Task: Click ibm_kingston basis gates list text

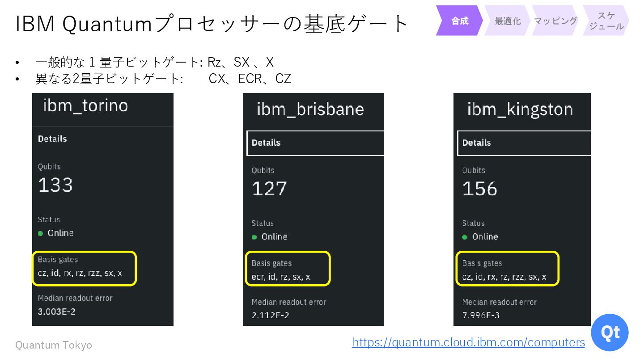Action: [x=504, y=277]
